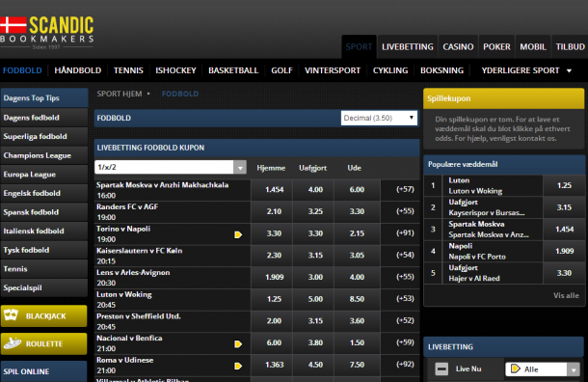Show +91 more markets for Torino v Napoli
Screen dimensions: 588x382
click(x=405, y=233)
